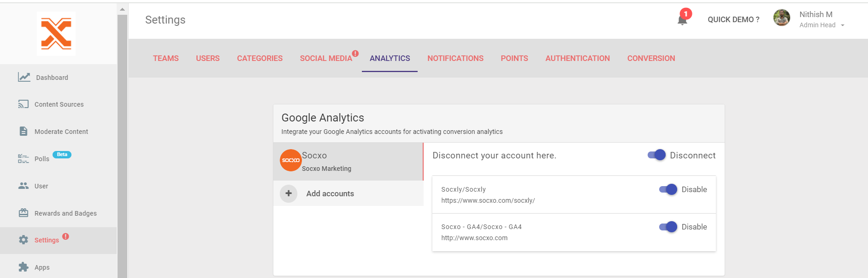Switch to the Users tab

pos(208,58)
